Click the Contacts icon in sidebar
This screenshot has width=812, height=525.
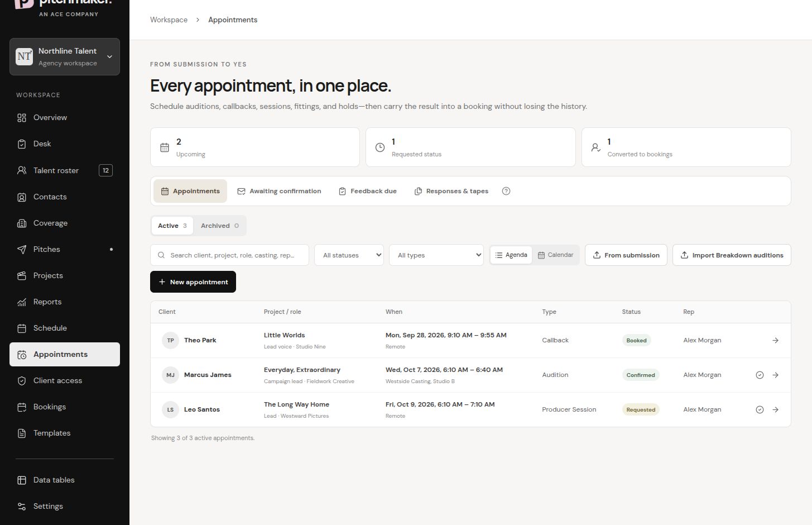22,197
